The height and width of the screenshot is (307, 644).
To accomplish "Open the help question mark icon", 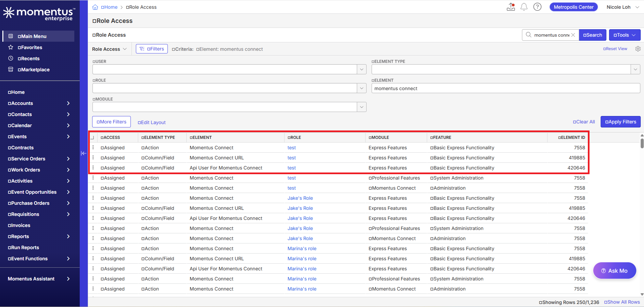I will tap(537, 7).
